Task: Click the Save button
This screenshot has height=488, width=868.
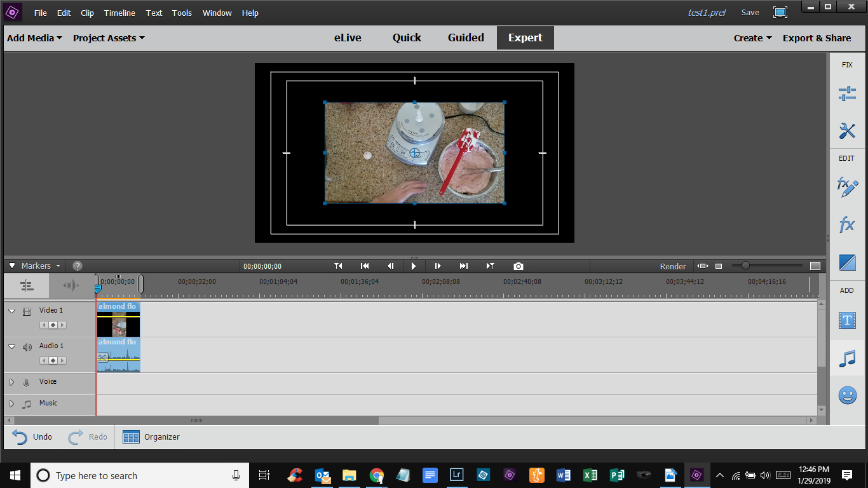Action: (x=750, y=13)
